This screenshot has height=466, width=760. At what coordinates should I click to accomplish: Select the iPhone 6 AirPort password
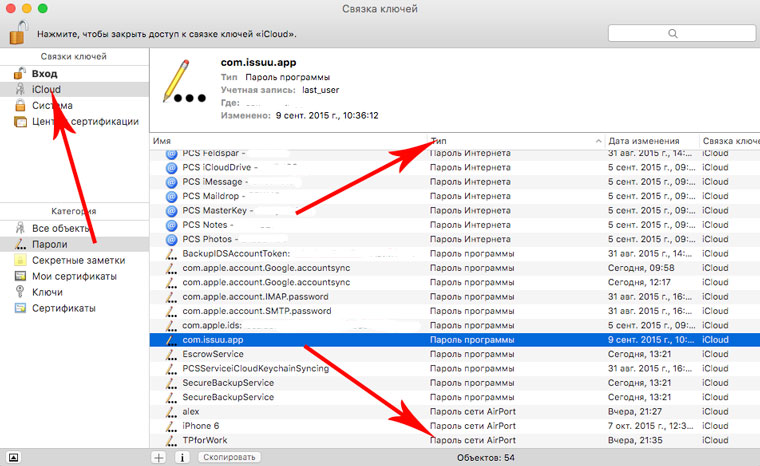tap(455, 426)
